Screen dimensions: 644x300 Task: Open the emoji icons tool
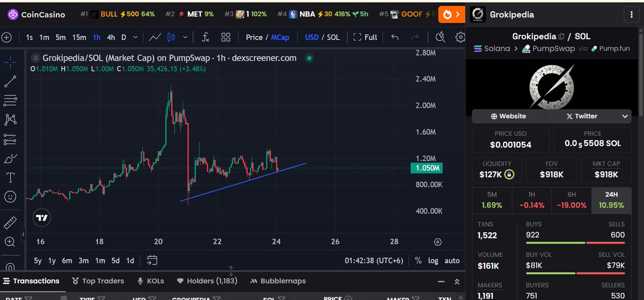click(x=10, y=197)
